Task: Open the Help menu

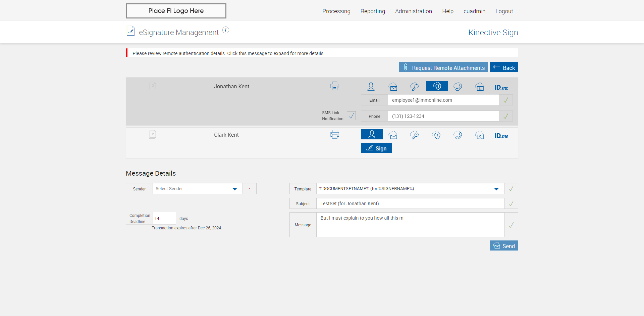Action: [x=448, y=11]
